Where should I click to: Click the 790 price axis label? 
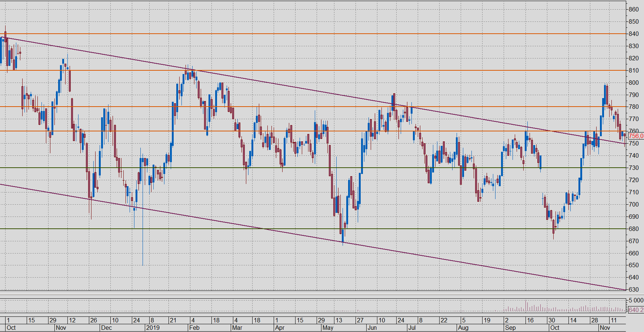coord(634,95)
